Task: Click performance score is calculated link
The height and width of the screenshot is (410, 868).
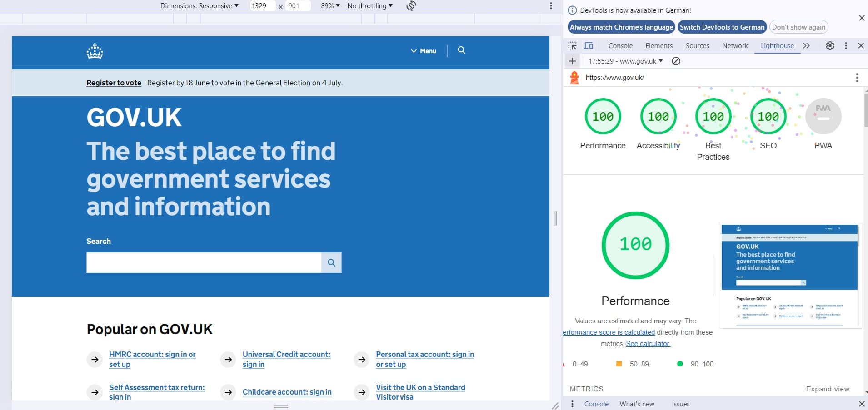Action: click(609, 332)
